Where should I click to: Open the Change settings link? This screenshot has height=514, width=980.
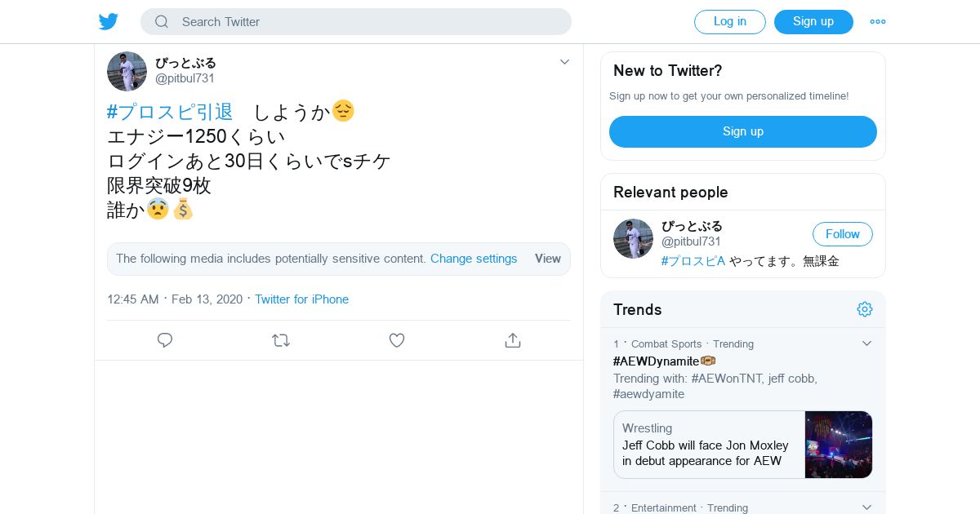474,259
